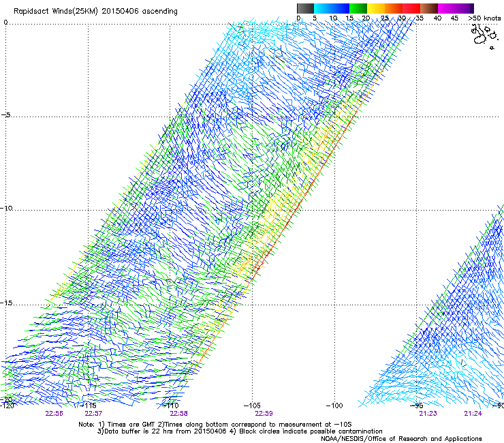Click the longitude label '-110'
This screenshot has height=443, width=504.
pyautogui.click(x=170, y=406)
